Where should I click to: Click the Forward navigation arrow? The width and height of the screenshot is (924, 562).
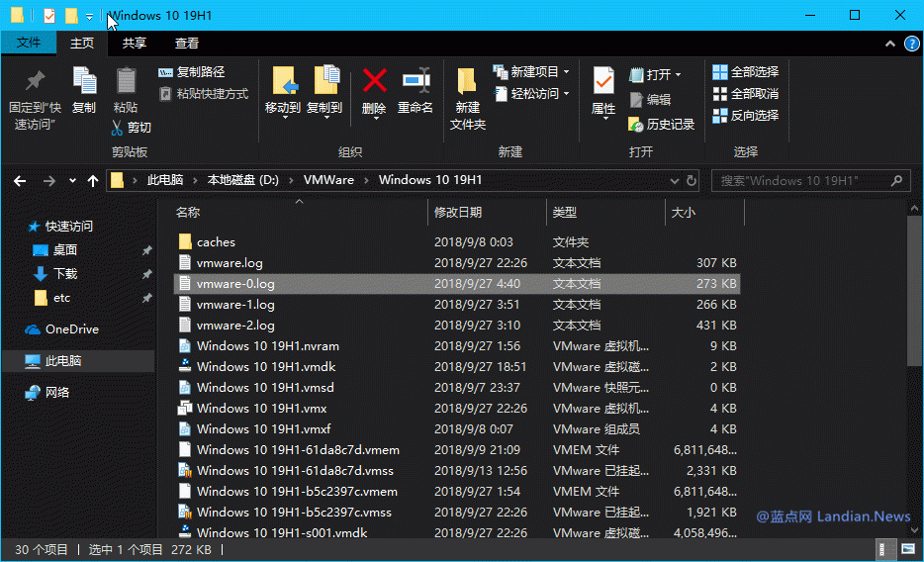coord(48,181)
